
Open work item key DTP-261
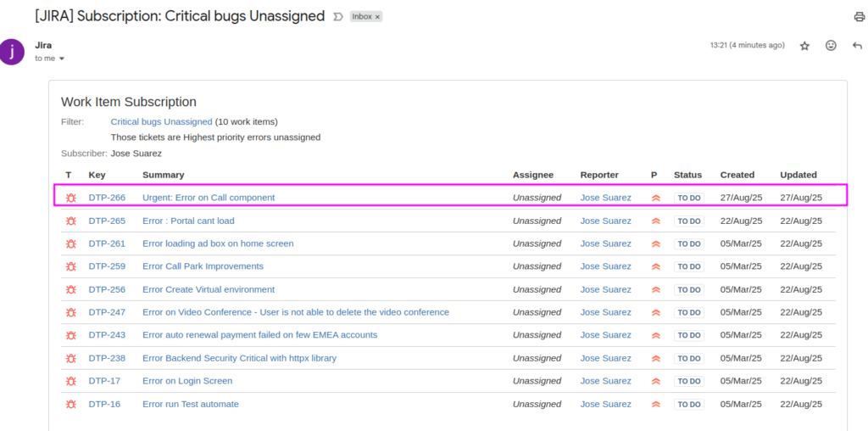pos(107,243)
